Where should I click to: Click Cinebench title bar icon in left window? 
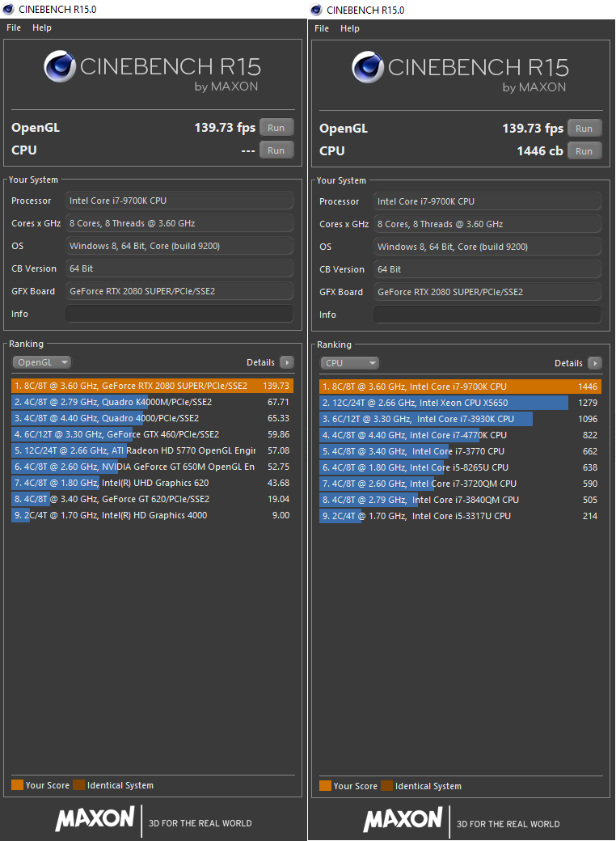8,9
